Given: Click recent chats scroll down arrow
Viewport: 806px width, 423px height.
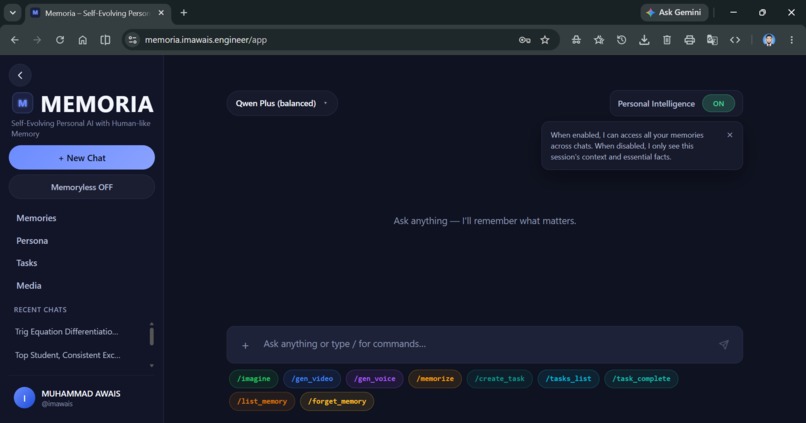Looking at the screenshot, I should [x=152, y=365].
